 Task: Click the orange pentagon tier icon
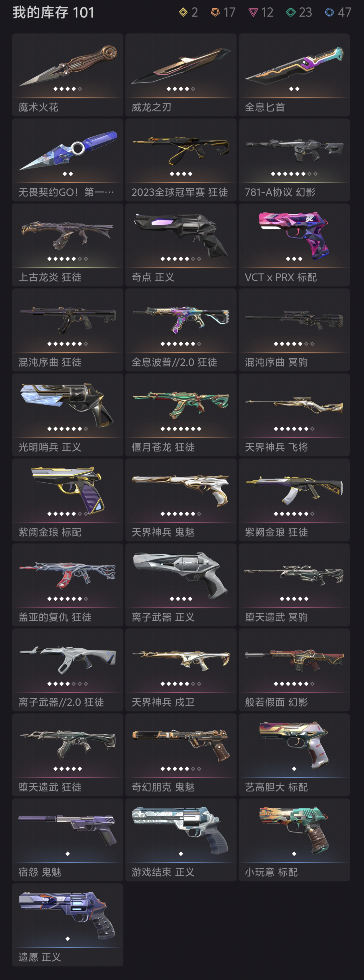pos(215,13)
